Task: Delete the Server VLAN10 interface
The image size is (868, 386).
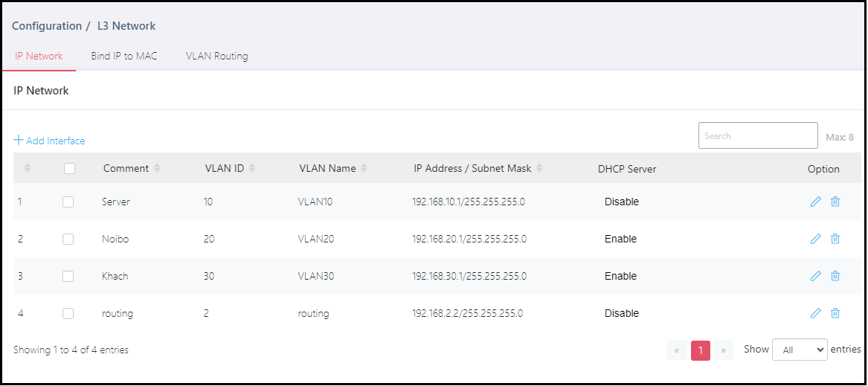Action: (x=835, y=202)
